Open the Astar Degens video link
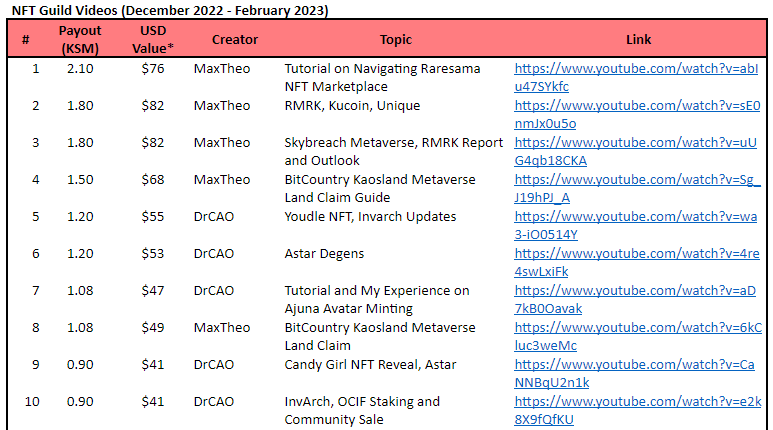 tap(637, 262)
